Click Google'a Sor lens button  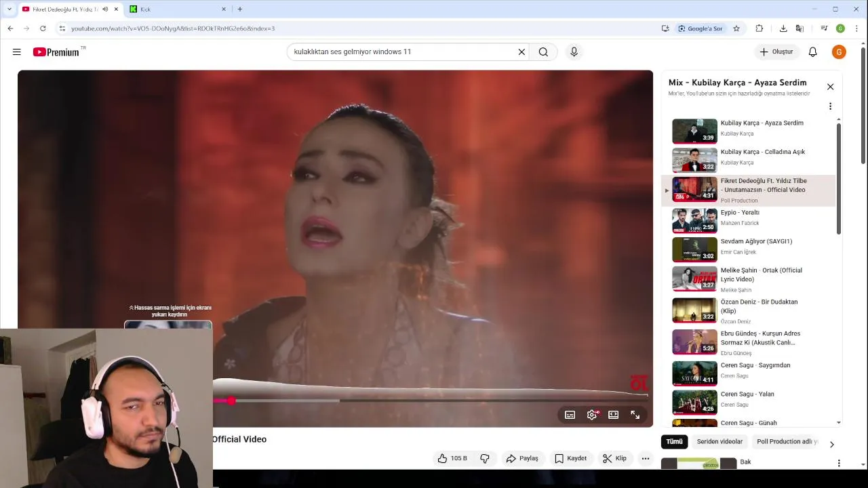[701, 28]
